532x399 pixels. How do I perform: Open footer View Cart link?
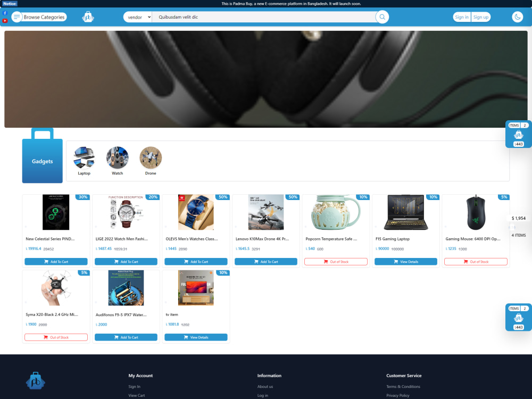point(136,395)
